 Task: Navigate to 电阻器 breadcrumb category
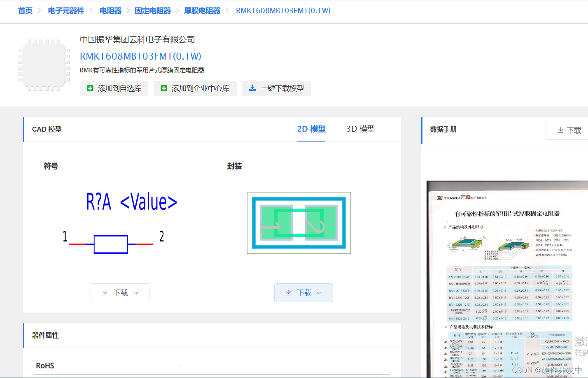tap(110, 11)
